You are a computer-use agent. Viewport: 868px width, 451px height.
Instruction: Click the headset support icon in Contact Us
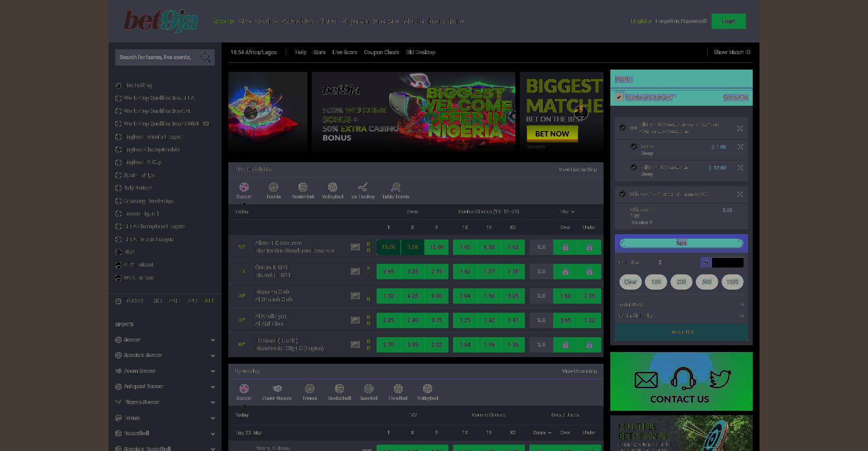(683, 378)
